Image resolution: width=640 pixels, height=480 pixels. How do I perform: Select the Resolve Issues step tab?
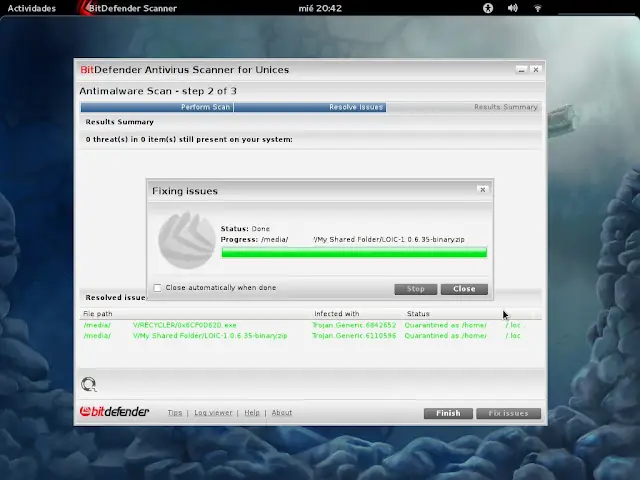tap(310, 107)
